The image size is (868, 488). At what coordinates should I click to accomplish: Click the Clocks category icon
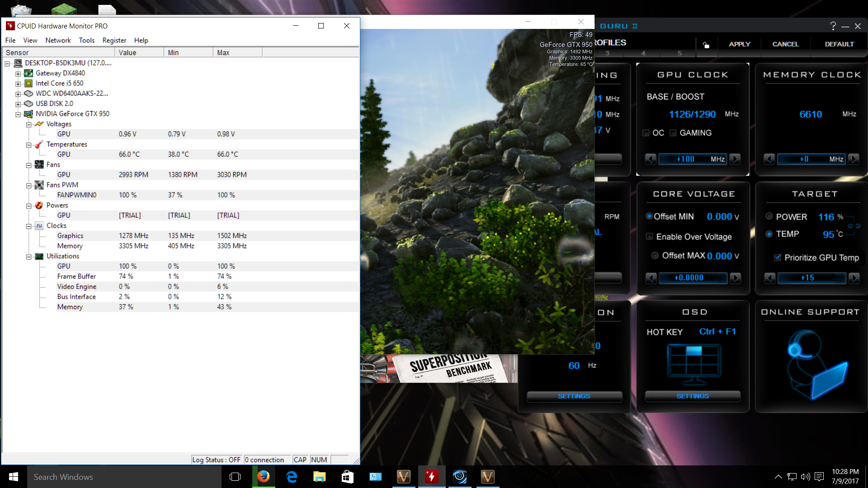pos(39,225)
